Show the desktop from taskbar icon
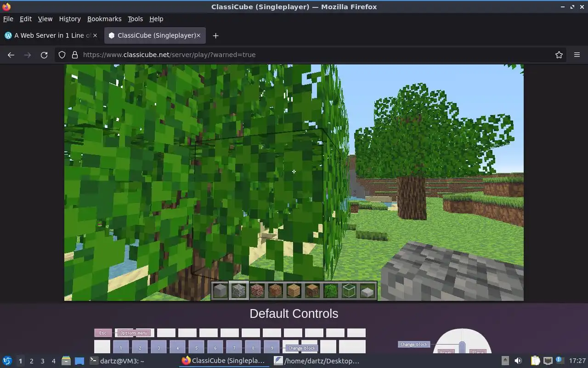Screen dimensions: 588x368 click(79, 361)
